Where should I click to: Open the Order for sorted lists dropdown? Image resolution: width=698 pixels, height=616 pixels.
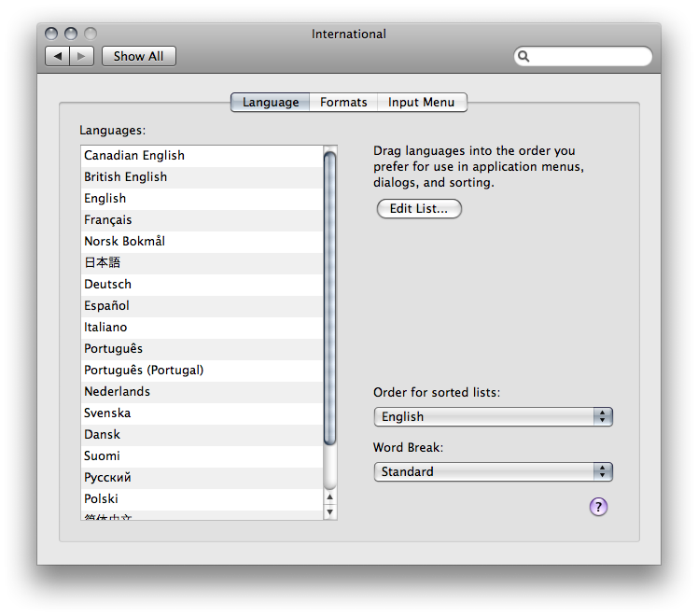coord(494,416)
